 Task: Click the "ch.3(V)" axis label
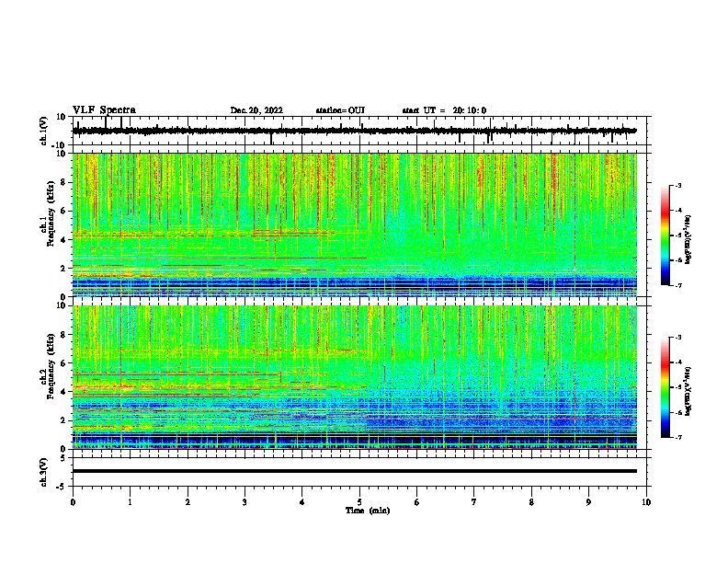click(44, 472)
